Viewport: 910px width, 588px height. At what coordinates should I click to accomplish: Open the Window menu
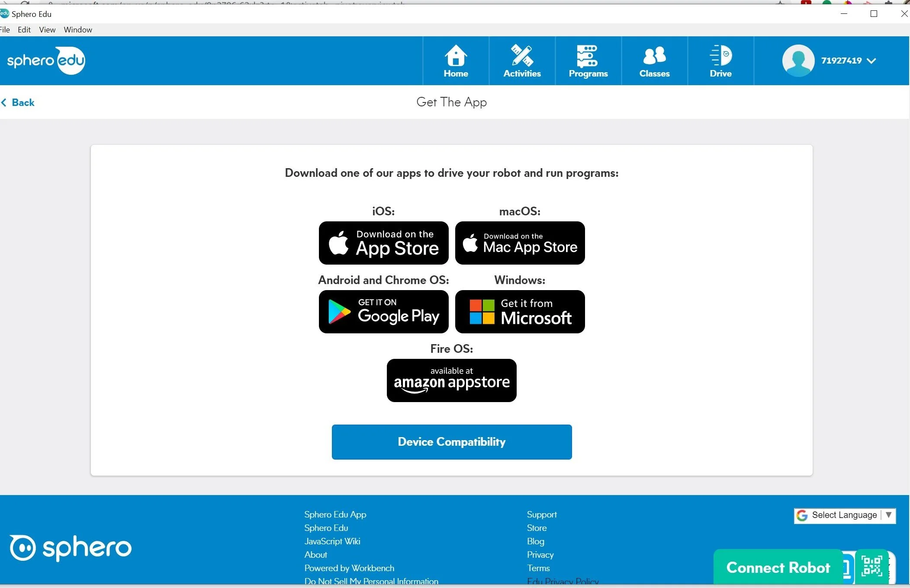(78, 30)
